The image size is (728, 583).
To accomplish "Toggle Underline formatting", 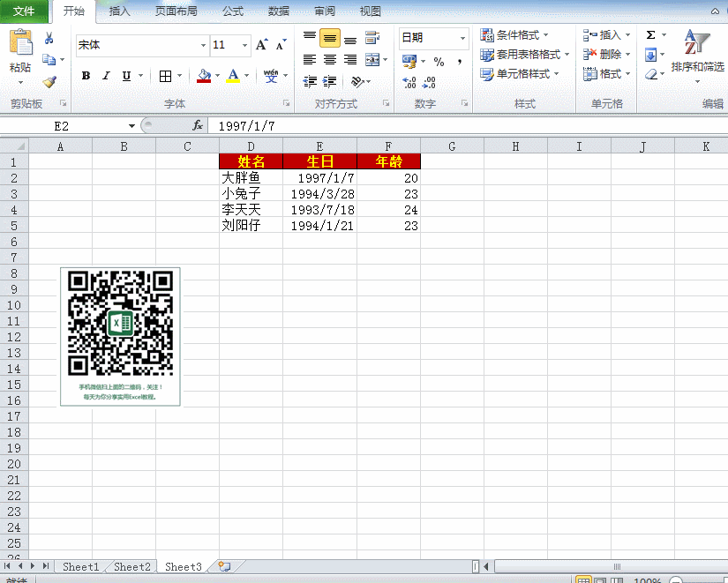I will coord(126,76).
